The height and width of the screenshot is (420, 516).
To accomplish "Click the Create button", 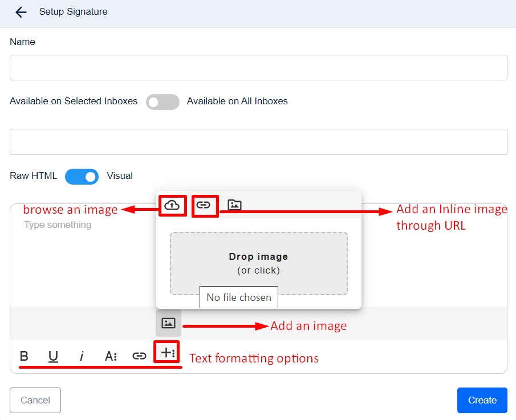I will (482, 400).
